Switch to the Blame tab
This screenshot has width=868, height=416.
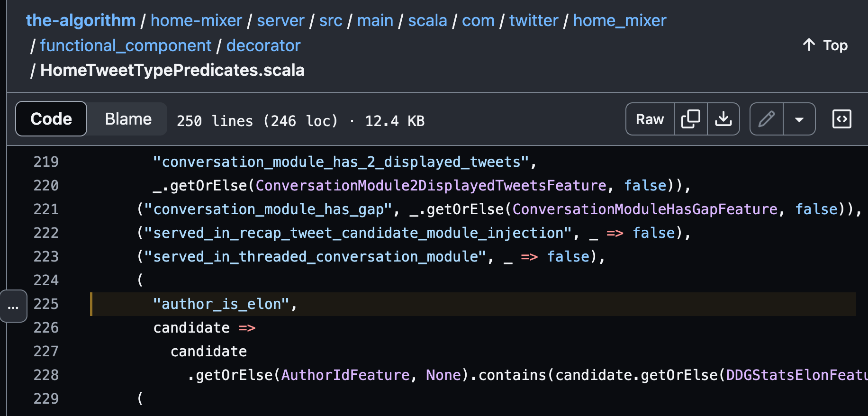click(x=127, y=119)
